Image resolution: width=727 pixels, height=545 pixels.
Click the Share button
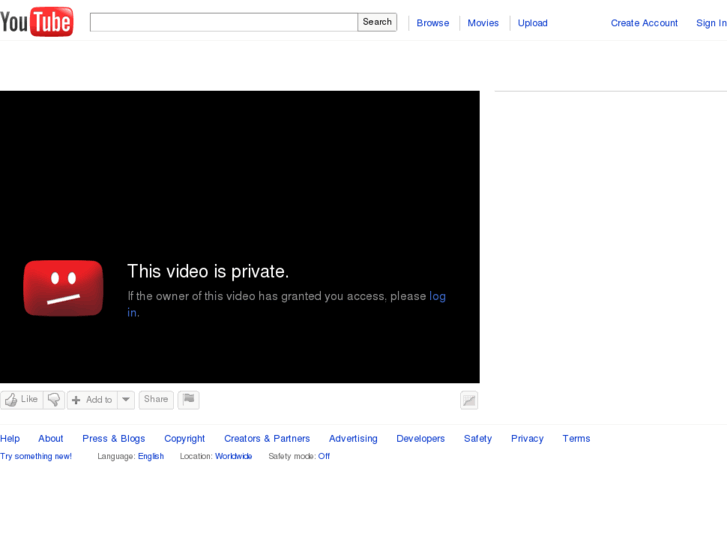pyautogui.click(x=156, y=400)
